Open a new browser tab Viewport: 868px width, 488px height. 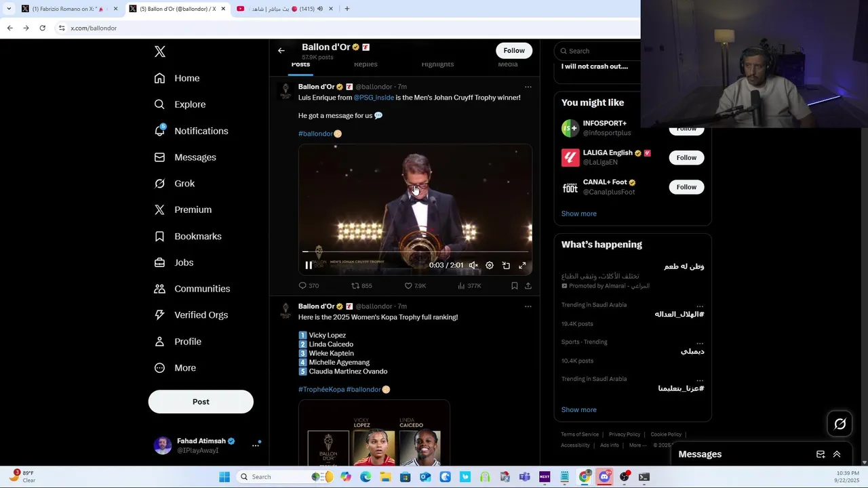pos(347,9)
